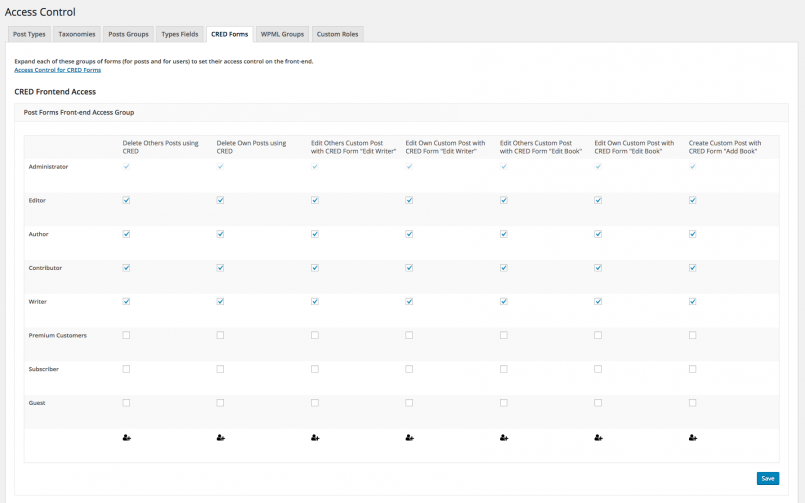
Task: Click add-user icon under Delete Others Posts column
Action: (x=127, y=438)
